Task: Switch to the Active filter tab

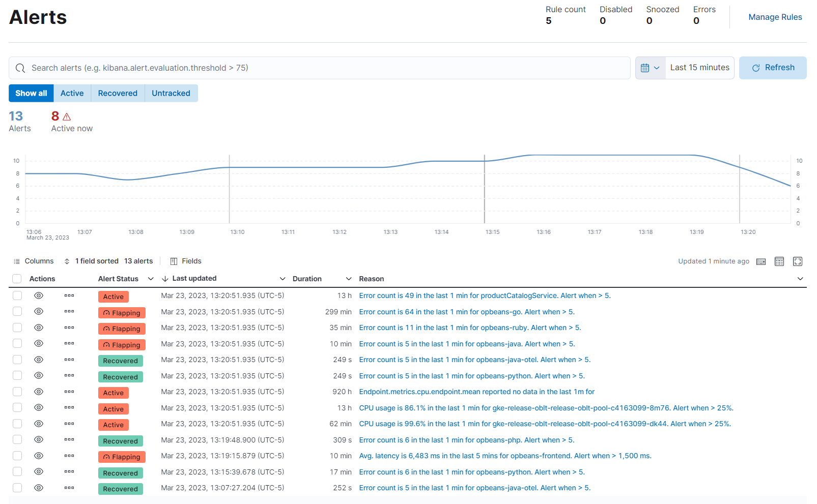Action: [x=72, y=93]
